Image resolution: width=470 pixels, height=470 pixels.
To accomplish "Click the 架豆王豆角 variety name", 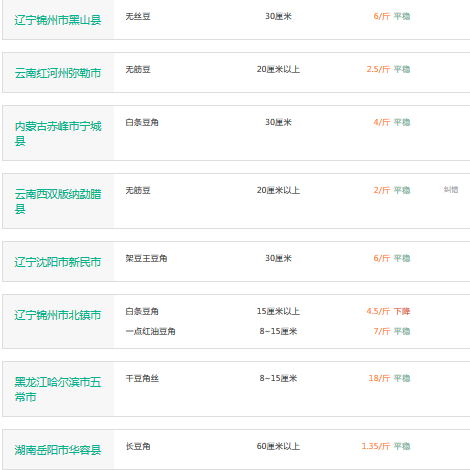I will pyautogui.click(x=146, y=258).
